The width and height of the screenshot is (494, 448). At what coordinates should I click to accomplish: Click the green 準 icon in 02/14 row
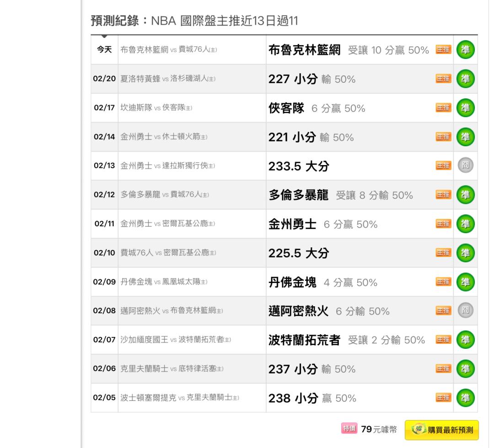coord(465,137)
